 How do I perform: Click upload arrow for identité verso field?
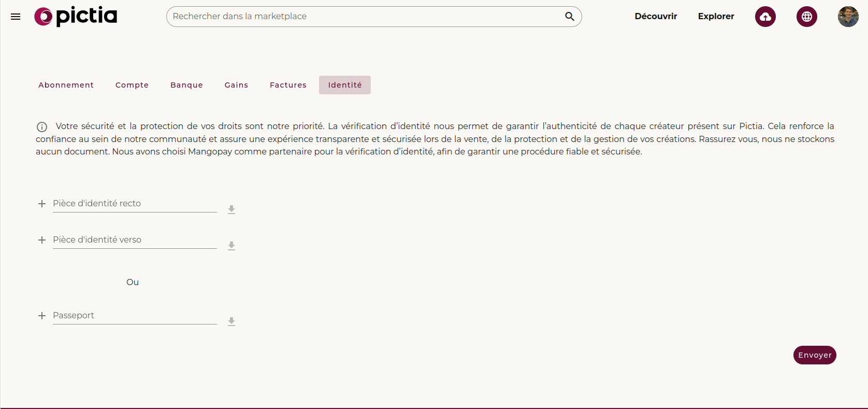[232, 246]
